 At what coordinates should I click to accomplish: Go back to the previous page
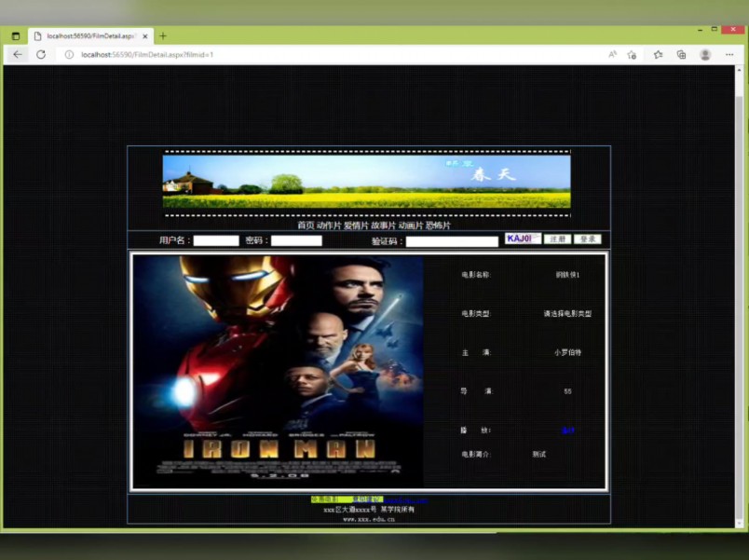point(18,54)
